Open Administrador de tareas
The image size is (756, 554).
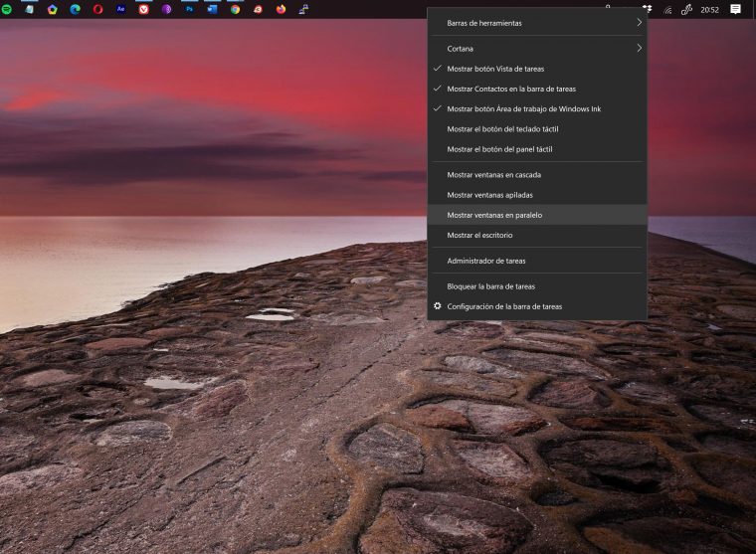pos(486,261)
